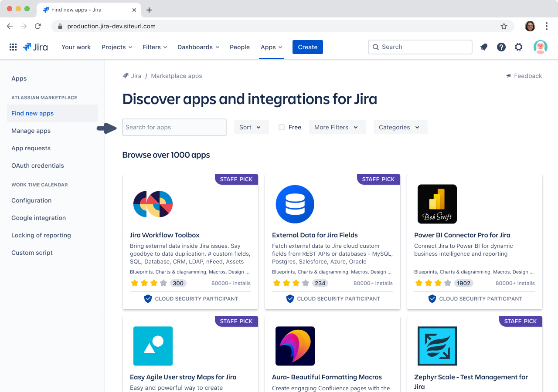Click the Create button
558x392 pixels.
(307, 47)
